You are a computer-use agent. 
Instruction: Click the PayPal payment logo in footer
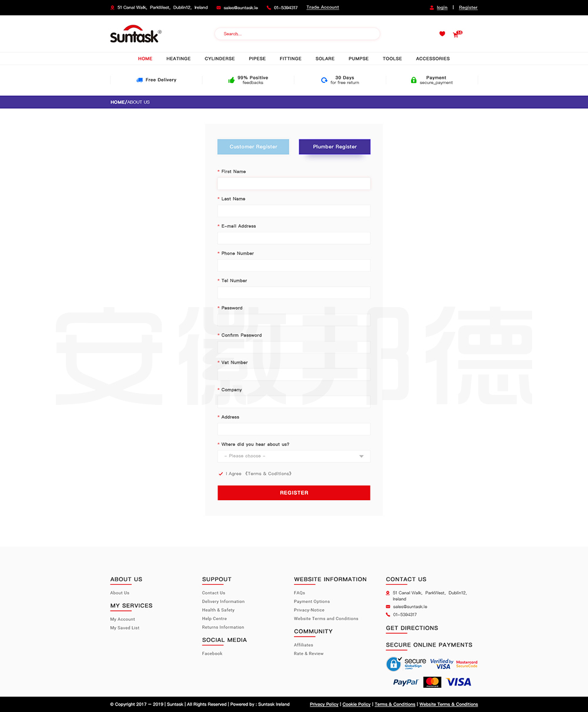tap(406, 682)
